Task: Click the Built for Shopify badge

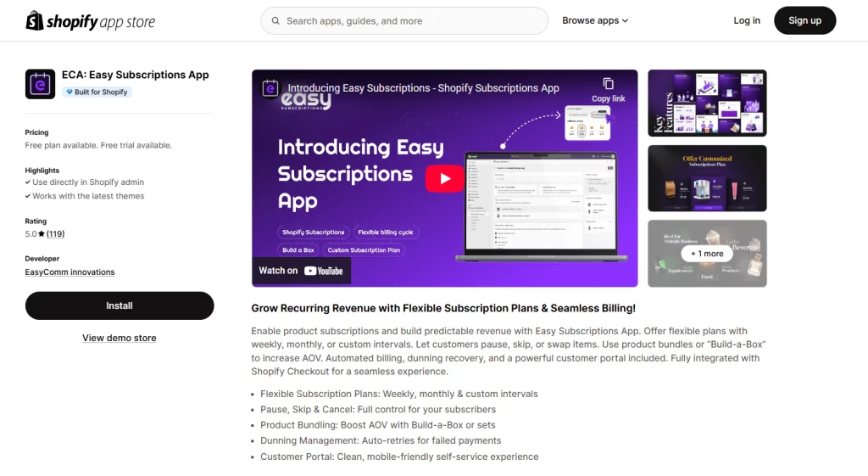Action: click(97, 92)
